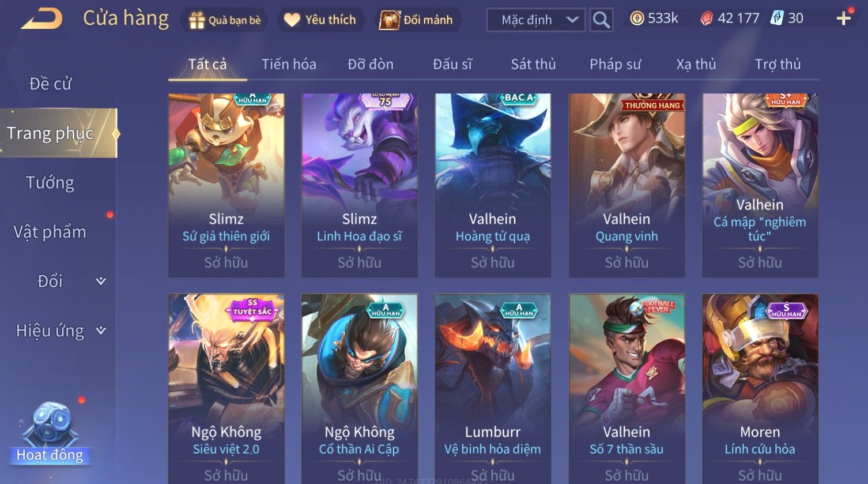Image resolution: width=868 pixels, height=484 pixels.
Task: Open the search magnifier icon
Action: [x=601, y=20]
